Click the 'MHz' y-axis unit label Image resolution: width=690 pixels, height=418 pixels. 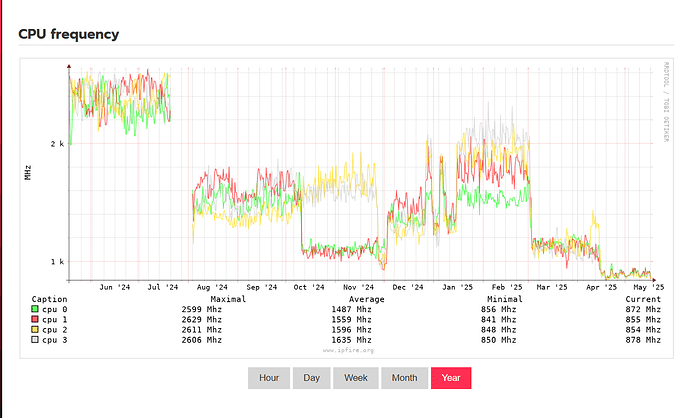(x=28, y=172)
